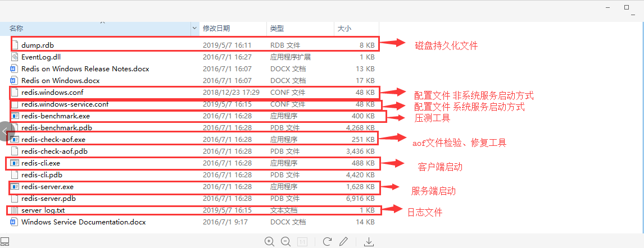Open the pencil edit tool
This screenshot has width=644, height=248.
[344, 241]
